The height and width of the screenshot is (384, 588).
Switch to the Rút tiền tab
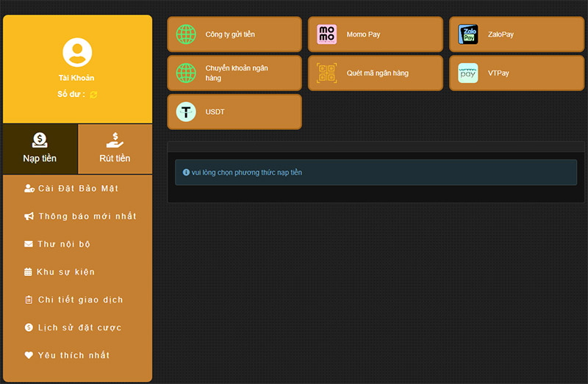coord(115,149)
